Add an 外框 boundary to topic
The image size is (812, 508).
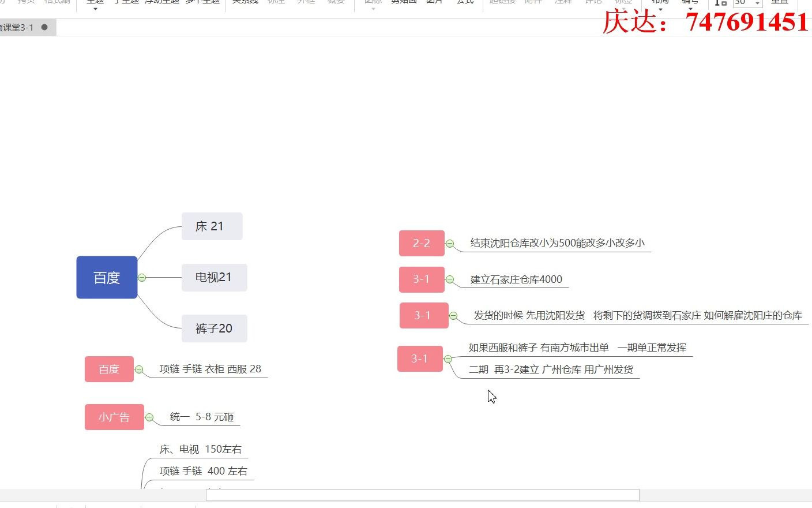(x=306, y=2)
